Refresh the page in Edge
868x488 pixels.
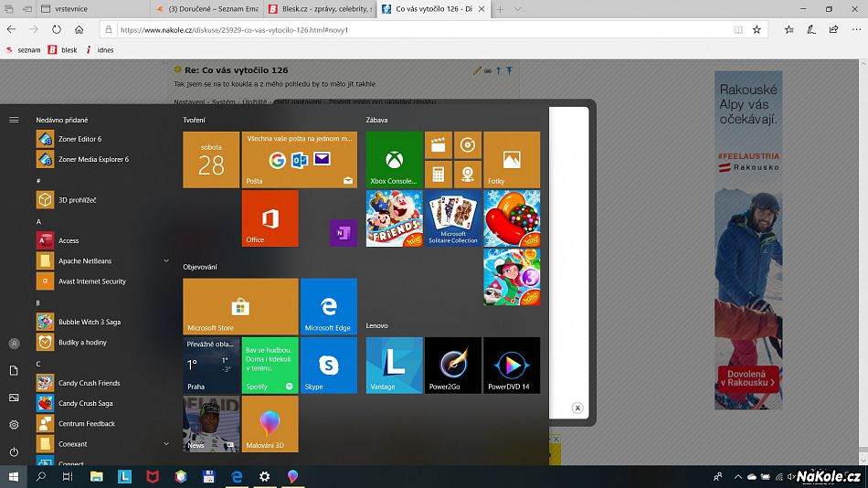coord(57,29)
